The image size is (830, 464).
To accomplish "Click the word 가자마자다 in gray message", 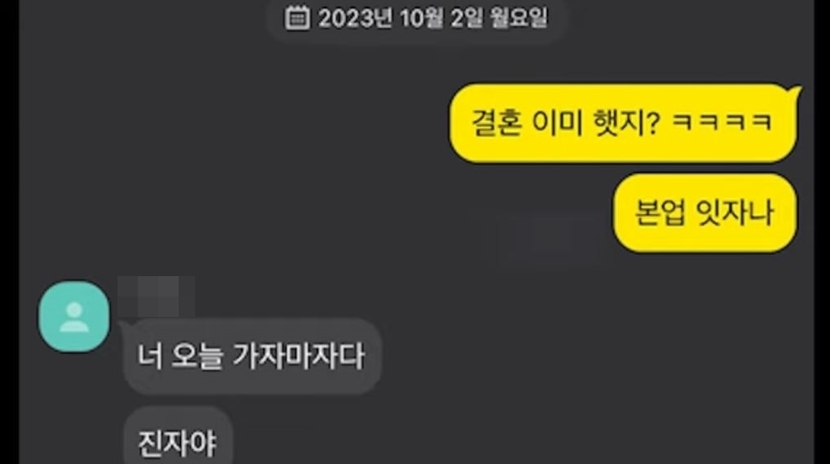I will point(299,356).
